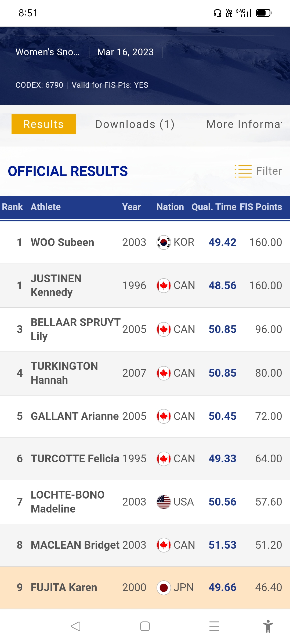
Task: Switch to the Results tab
Action: pos(44,124)
